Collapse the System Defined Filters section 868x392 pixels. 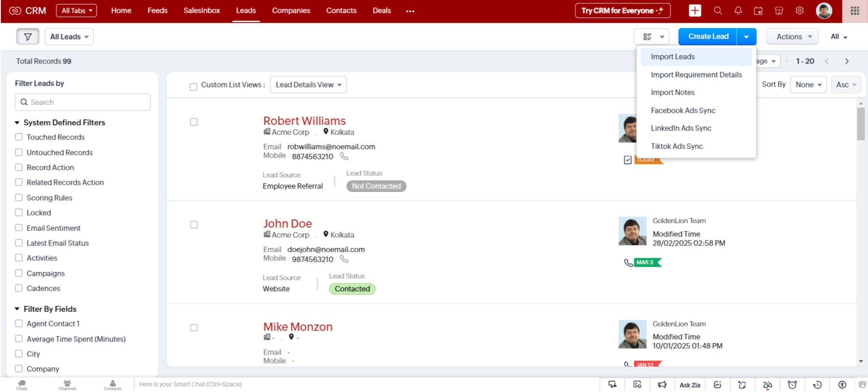[x=17, y=122]
